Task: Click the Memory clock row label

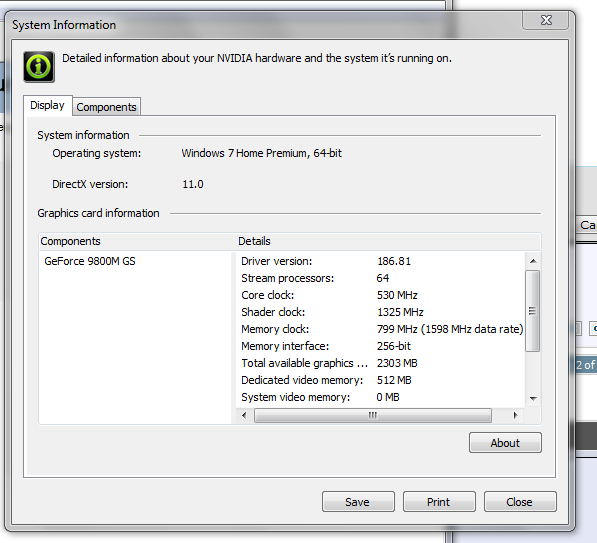Action: point(275,329)
